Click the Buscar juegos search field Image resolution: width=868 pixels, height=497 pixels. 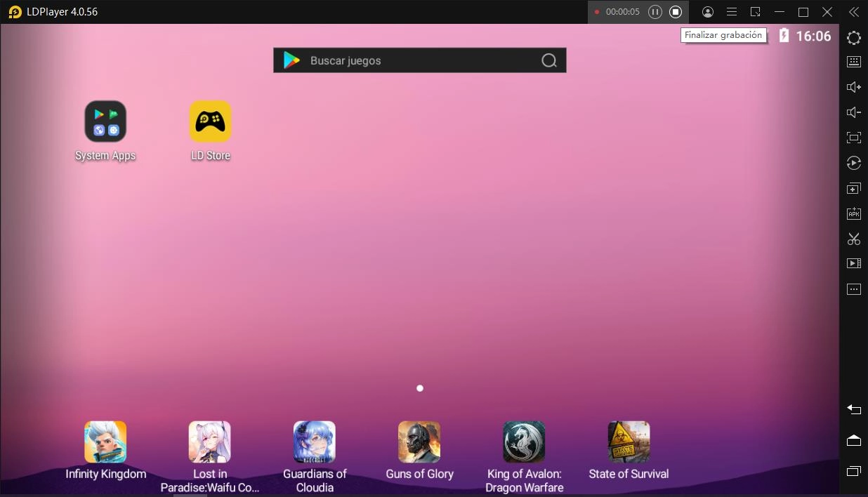(x=420, y=60)
